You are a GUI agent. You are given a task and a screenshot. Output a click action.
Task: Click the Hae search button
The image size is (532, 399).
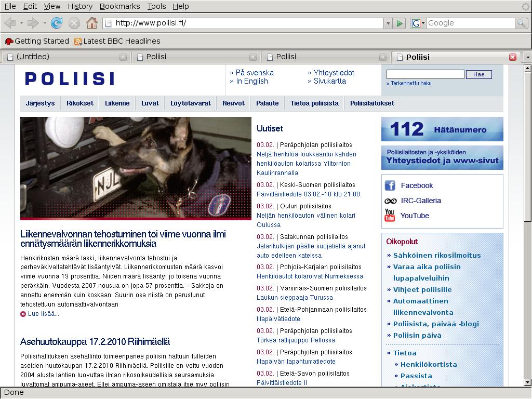(478, 74)
